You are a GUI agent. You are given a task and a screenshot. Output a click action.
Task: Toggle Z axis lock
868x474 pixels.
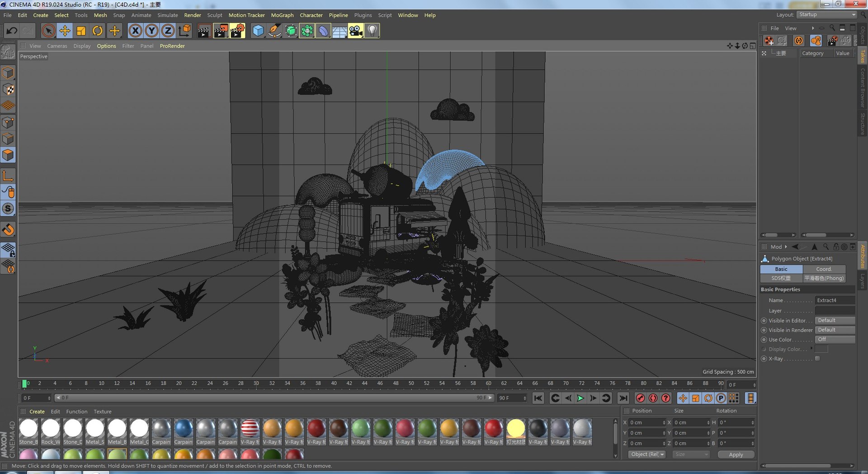(168, 31)
